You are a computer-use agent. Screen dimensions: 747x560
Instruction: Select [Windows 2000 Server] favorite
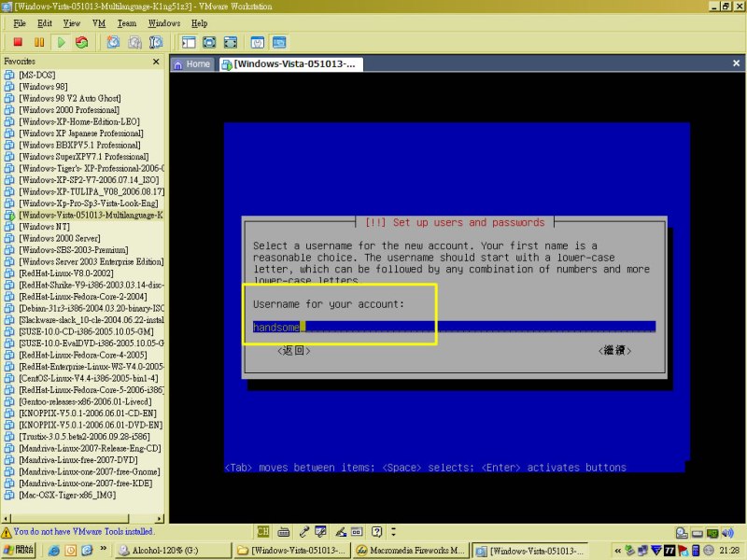pyautogui.click(x=59, y=238)
